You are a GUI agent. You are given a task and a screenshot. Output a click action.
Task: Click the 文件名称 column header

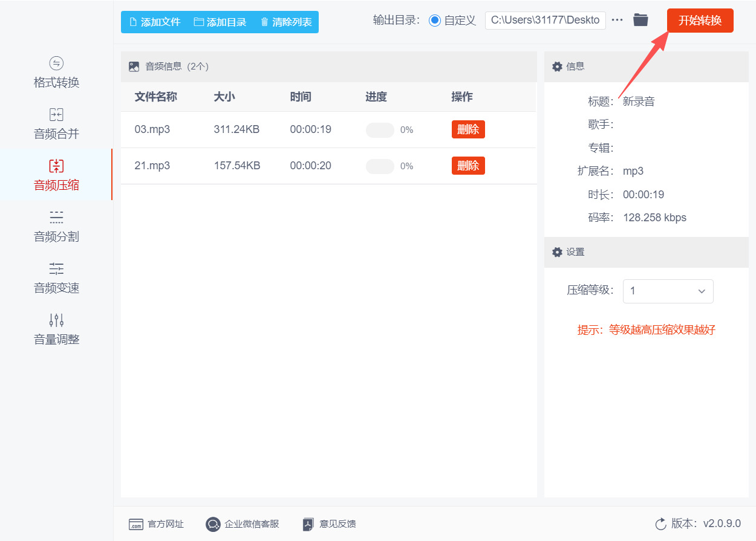155,97
